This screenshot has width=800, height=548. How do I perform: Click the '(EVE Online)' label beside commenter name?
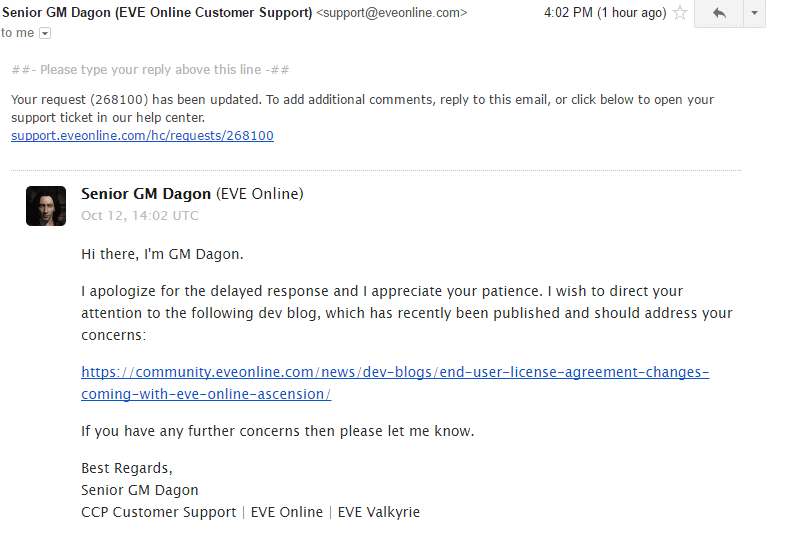pos(260,194)
